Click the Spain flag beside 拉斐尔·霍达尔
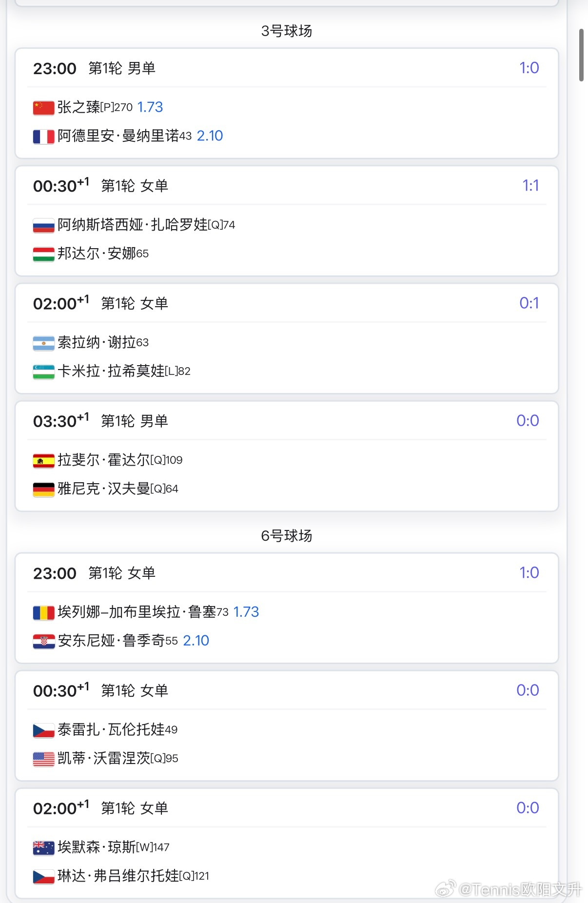Screen dimensions: 588x903 point(43,461)
